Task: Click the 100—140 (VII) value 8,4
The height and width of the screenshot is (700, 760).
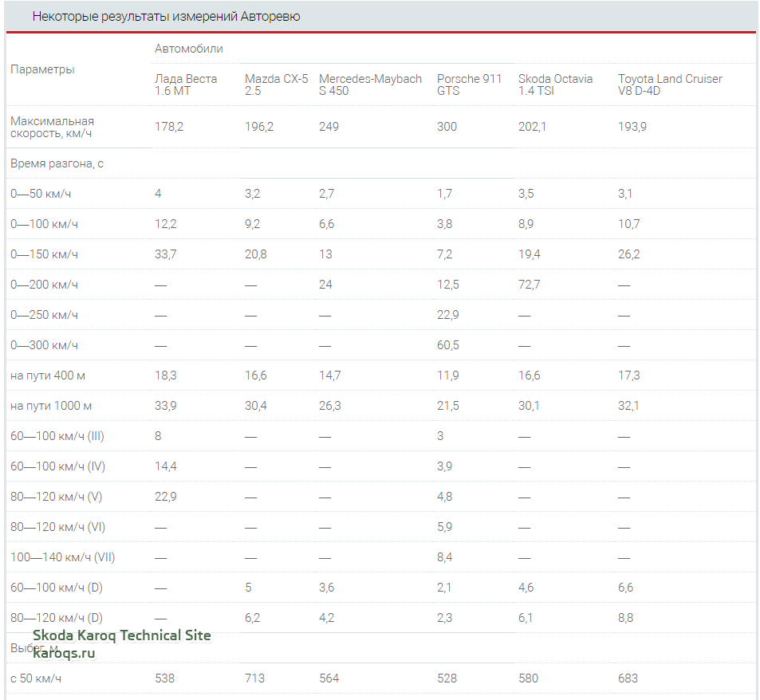Action: click(445, 557)
